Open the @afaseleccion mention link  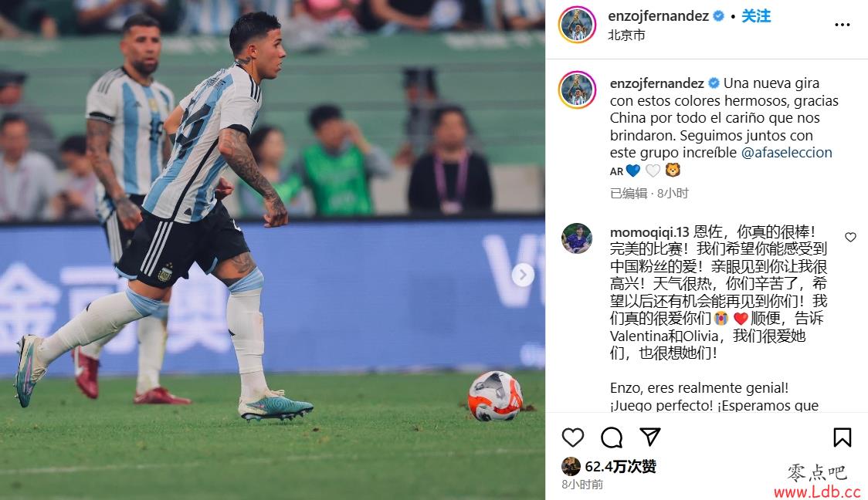pyautogui.click(x=786, y=153)
